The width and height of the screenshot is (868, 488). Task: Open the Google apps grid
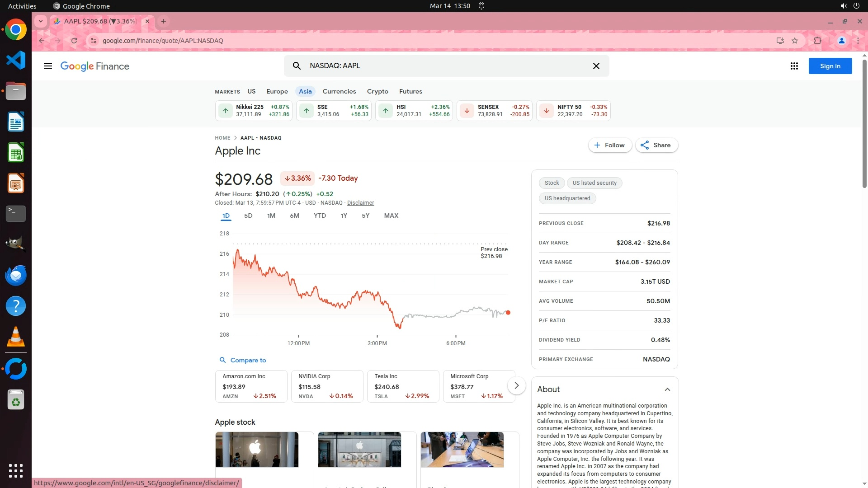[794, 66]
